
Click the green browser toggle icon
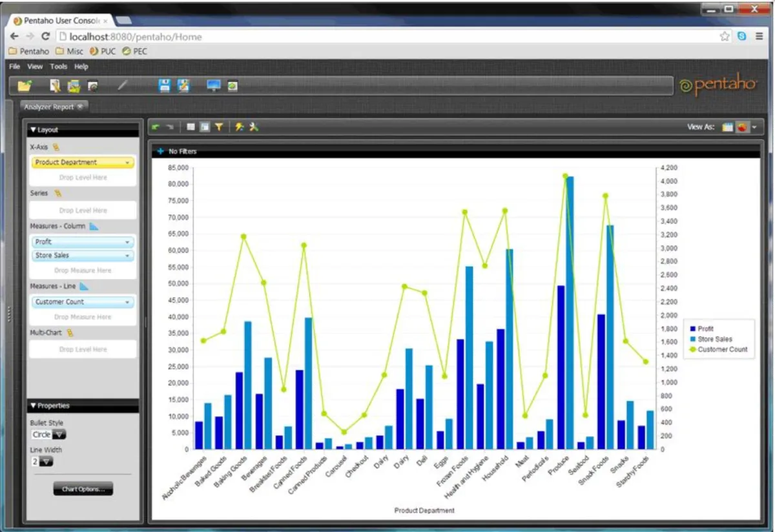(232, 86)
